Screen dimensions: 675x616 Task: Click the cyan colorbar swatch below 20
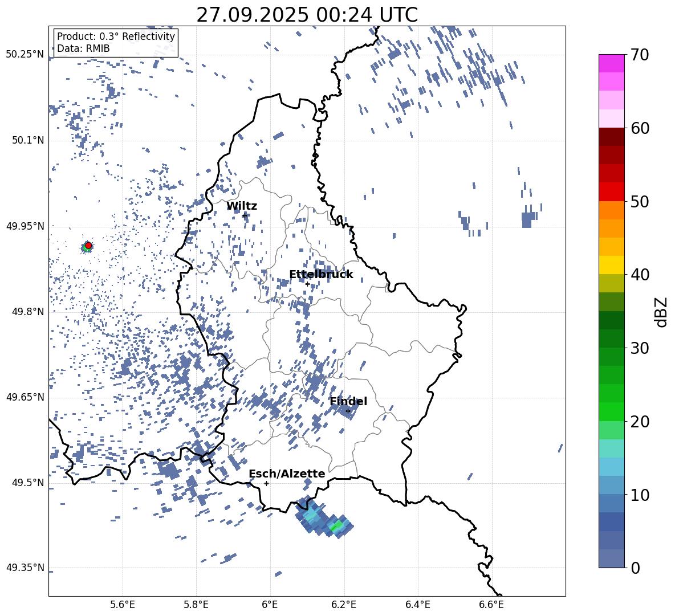tap(611, 448)
